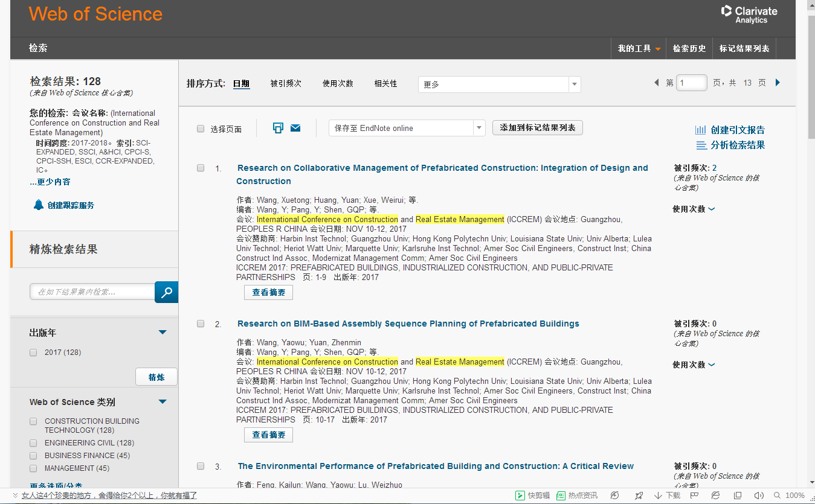Expand 使用次数 for result 1

[694, 209]
